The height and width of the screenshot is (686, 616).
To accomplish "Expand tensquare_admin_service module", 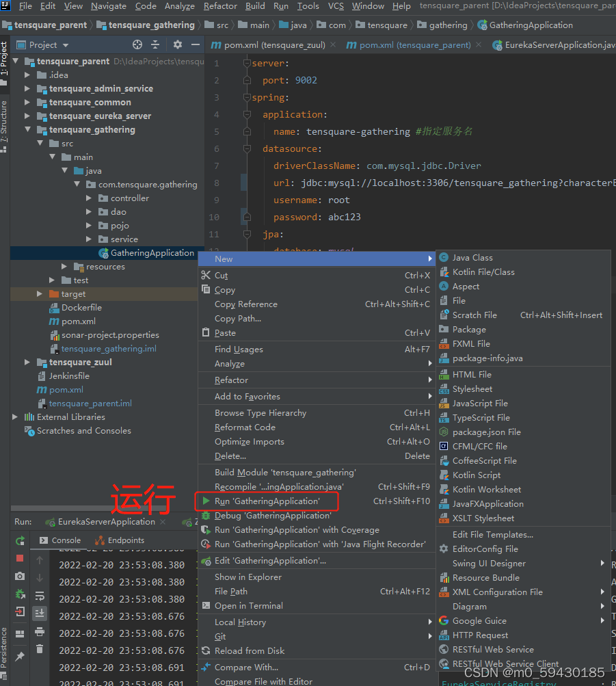I will pos(27,89).
